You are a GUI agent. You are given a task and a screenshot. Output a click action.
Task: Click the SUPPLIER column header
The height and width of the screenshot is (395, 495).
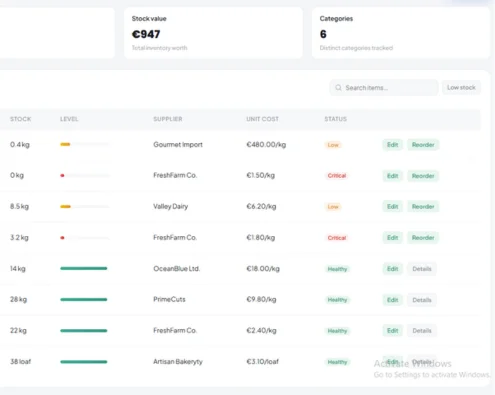coord(168,119)
